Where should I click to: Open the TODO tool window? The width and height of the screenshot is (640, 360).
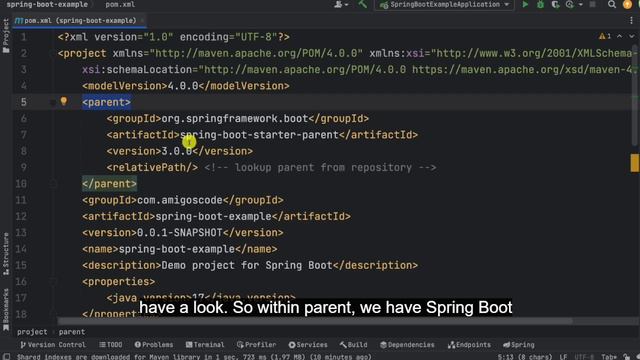tap(111, 345)
